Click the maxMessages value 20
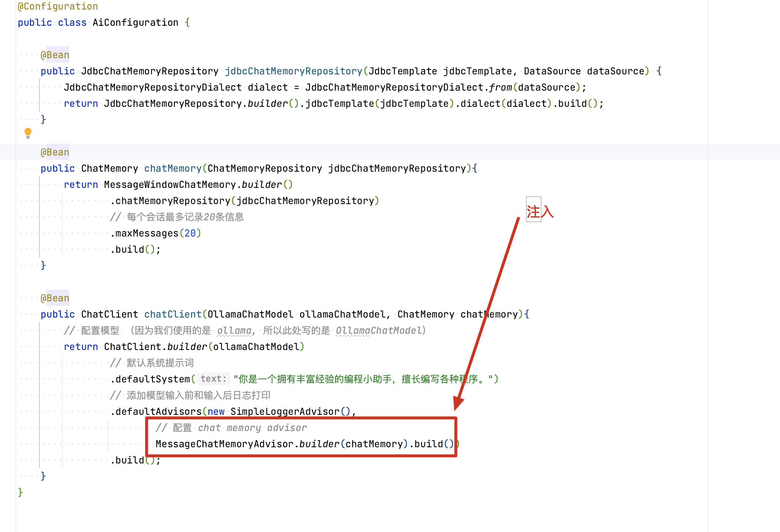The image size is (780, 532). (190, 233)
